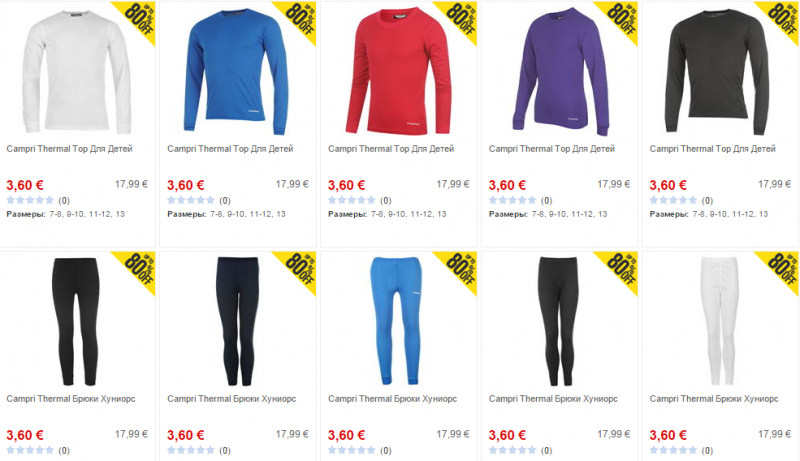Open the blue top's product title link
This screenshot has height=461, width=800.
(x=230, y=149)
